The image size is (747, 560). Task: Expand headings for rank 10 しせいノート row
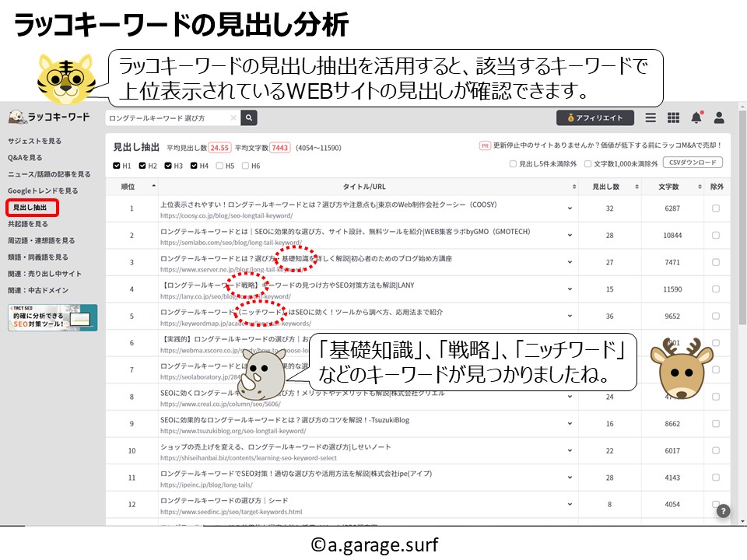coord(570,450)
